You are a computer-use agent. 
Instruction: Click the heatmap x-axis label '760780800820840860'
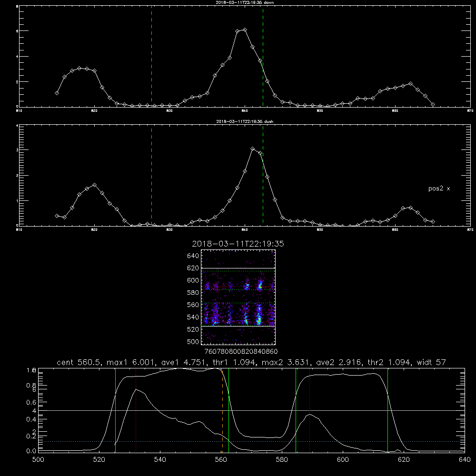pyautogui.click(x=241, y=351)
